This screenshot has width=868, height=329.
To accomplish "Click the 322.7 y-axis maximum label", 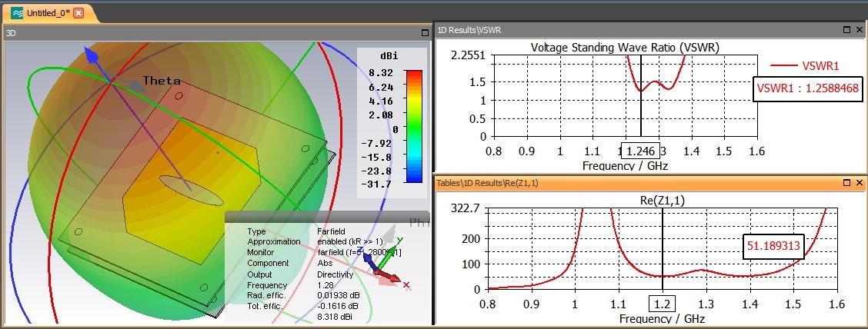I will point(464,209).
